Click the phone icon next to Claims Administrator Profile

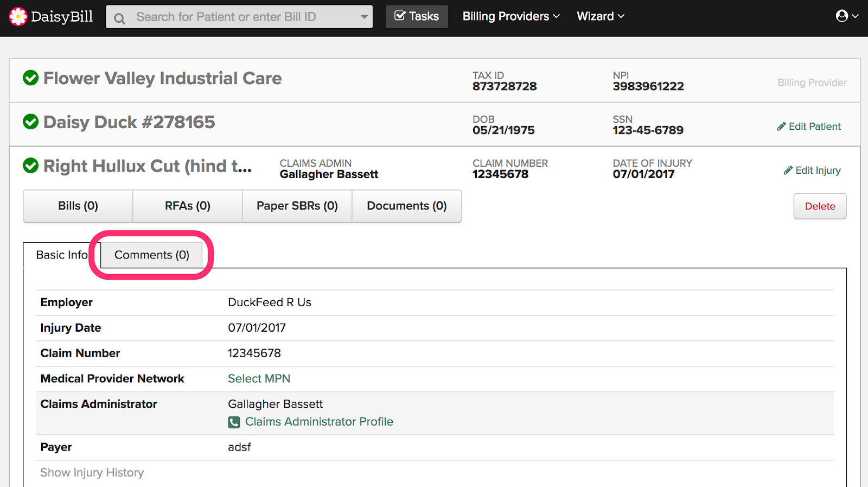tap(234, 422)
